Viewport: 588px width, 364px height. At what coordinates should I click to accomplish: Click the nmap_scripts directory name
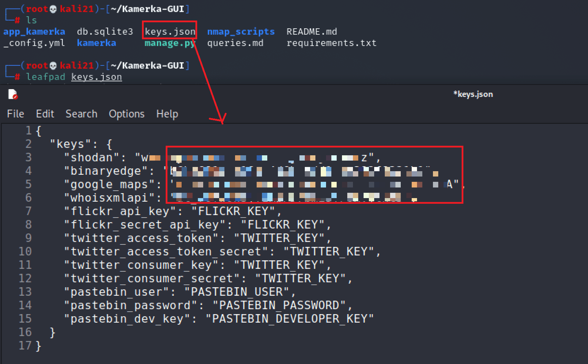241,31
